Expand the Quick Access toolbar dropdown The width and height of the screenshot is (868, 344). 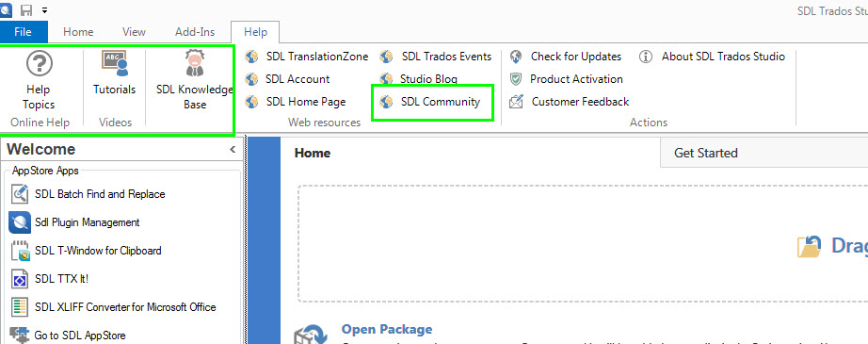click(x=45, y=10)
